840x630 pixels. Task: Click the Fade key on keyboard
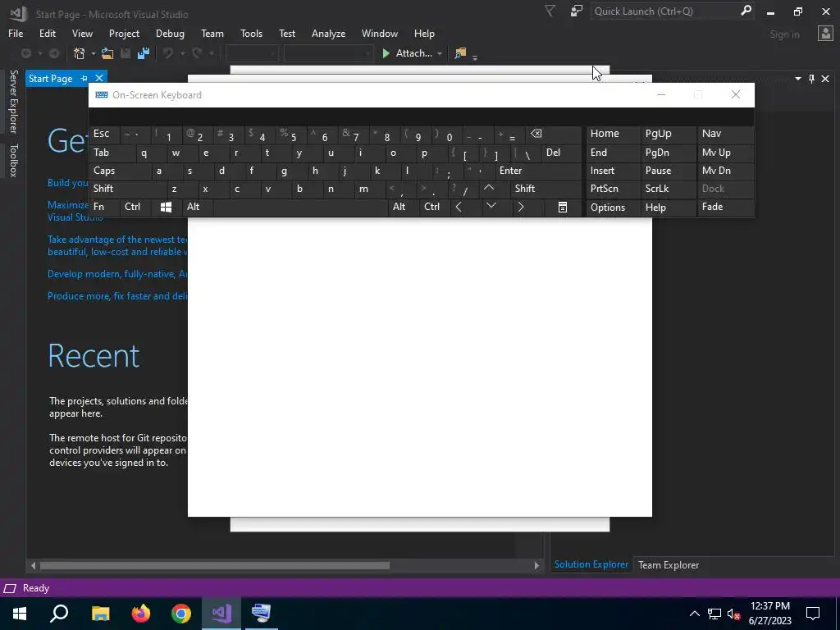[x=725, y=207]
